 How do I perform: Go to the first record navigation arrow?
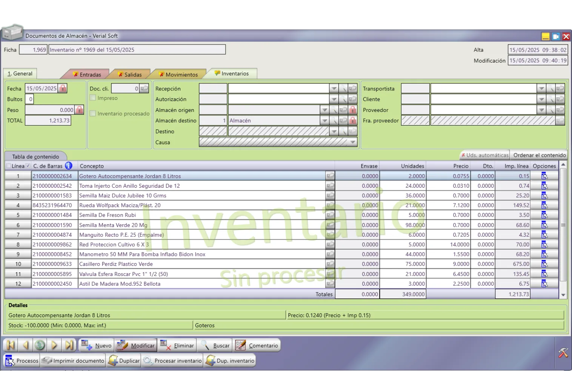coord(11,345)
